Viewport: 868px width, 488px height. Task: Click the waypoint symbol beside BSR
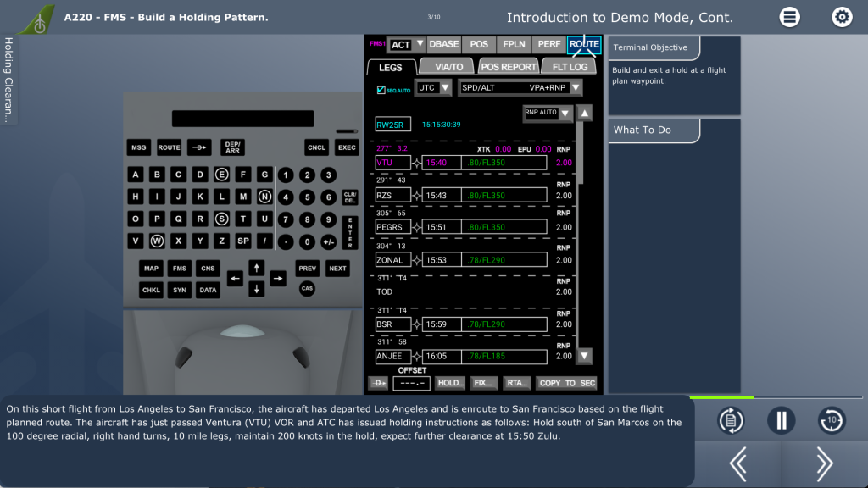(417, 324)
